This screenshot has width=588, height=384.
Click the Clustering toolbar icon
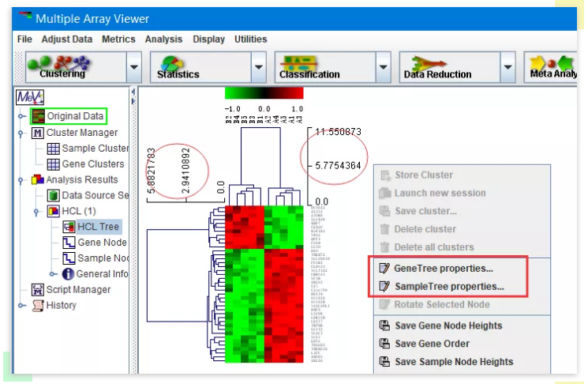pyautogui.click(x=62, y=68)
